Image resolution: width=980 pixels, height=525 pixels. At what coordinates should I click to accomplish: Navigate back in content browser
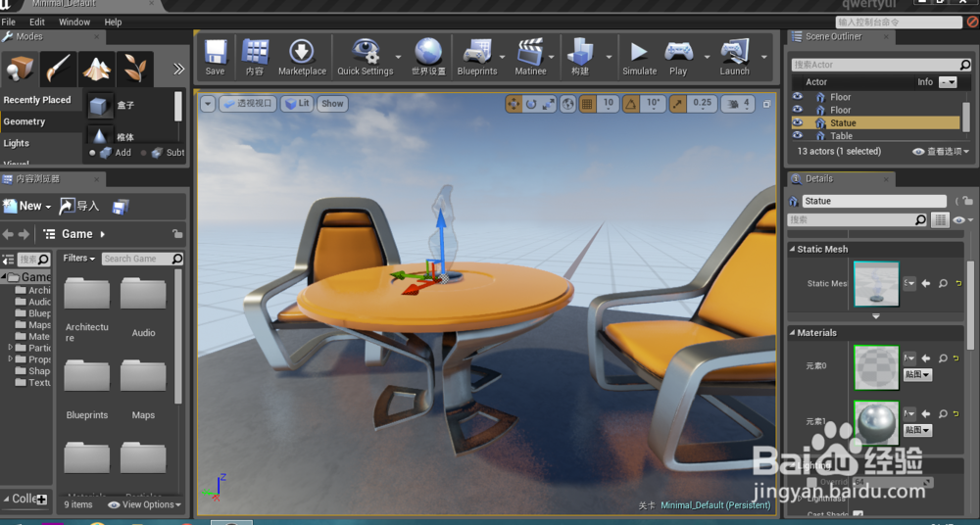pyautogui.click(x=8, y=234)
